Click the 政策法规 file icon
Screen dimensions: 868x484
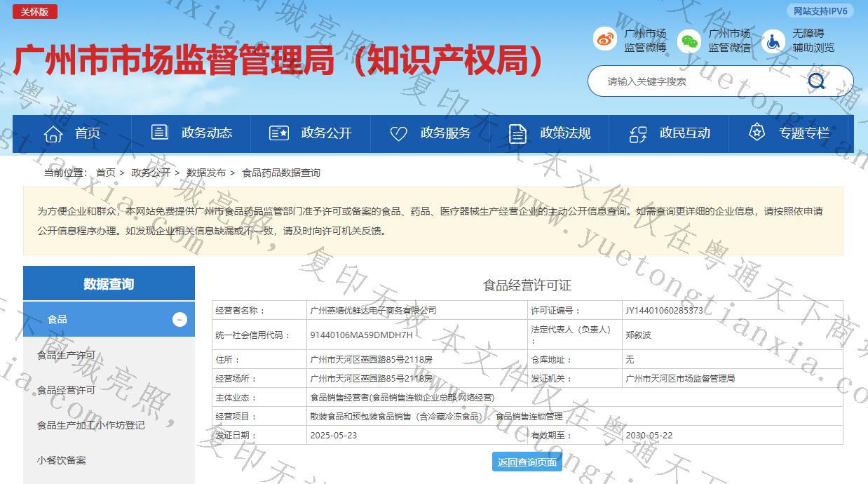pos(517,133)
